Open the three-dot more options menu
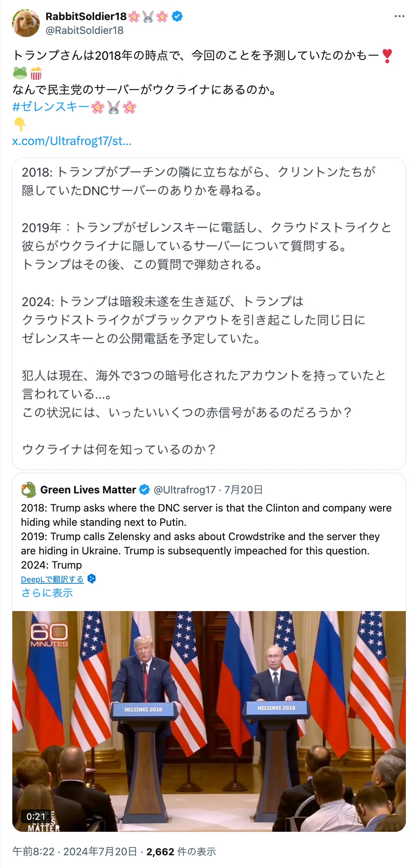This screenshot has height=868, width=417. coord(399,16)
